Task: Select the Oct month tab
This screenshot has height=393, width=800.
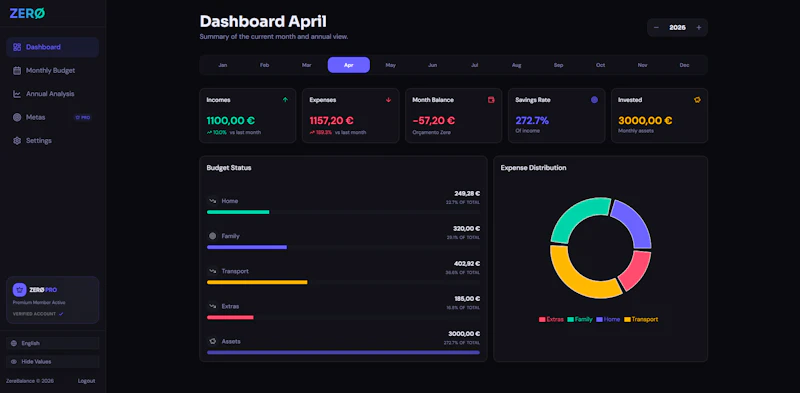Action: [x=601, y=65]
